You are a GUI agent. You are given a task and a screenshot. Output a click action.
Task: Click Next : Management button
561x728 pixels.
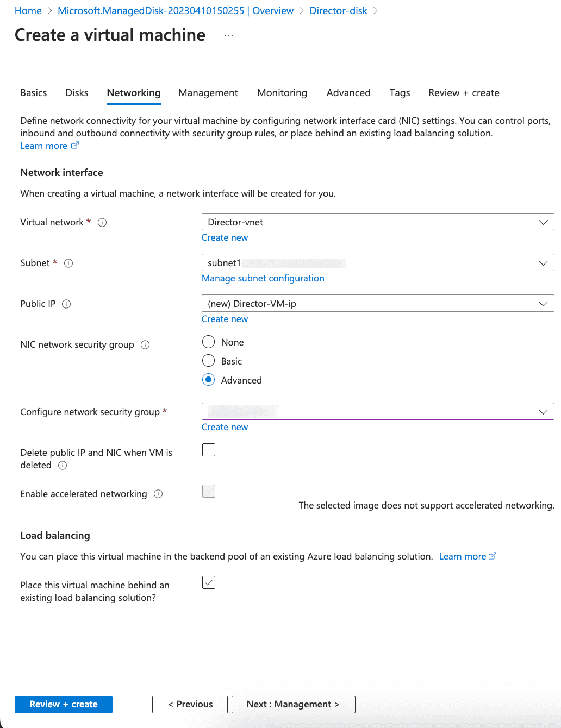[x=293, y=704]
